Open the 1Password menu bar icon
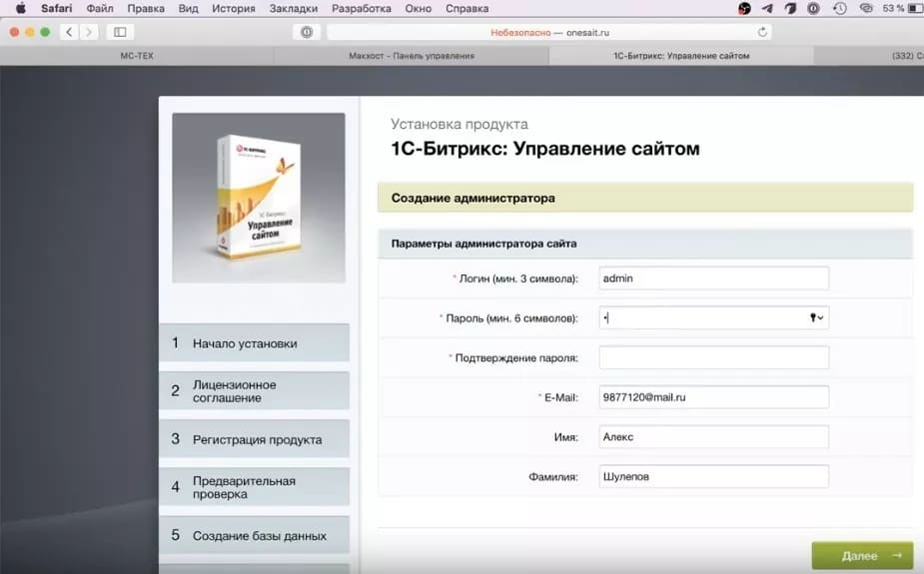924x574 pixels. (x=814, y=8)
